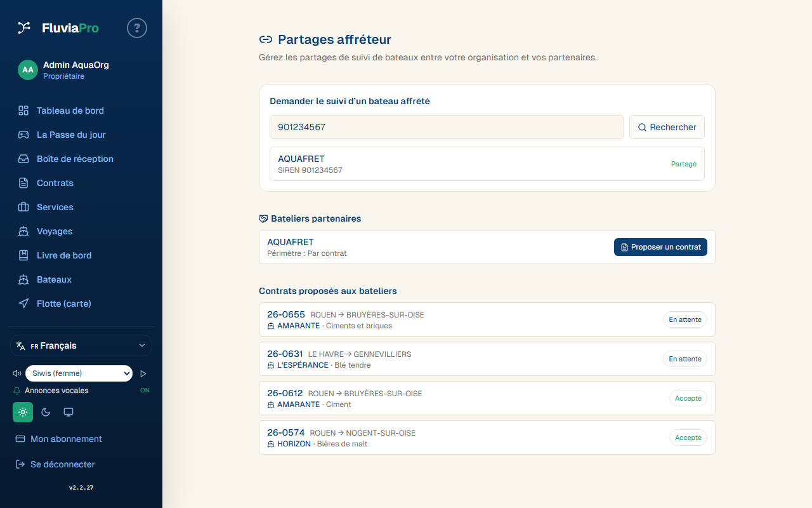
Task: Select the dark theme moon icon
Action: (x=46, y=412)
